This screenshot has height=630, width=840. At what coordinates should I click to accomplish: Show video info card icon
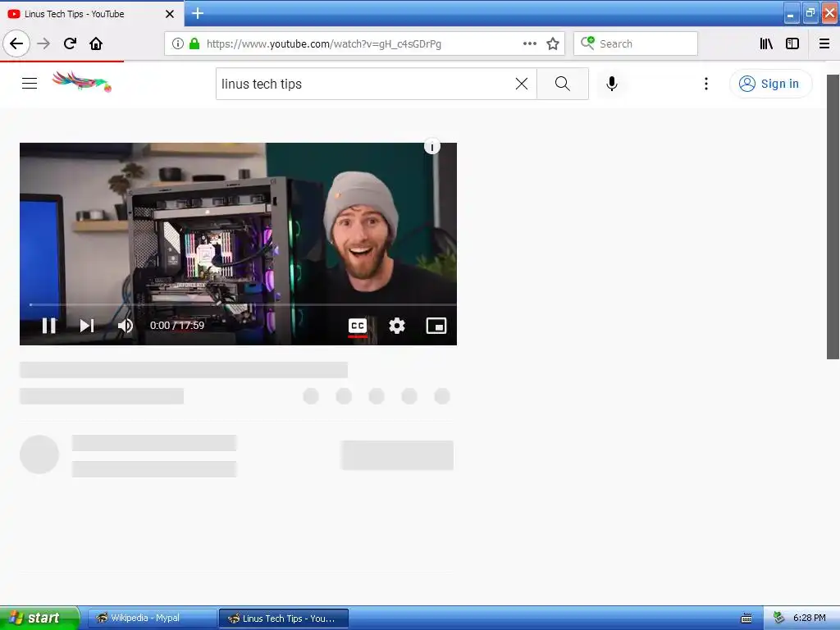point(432,146)
